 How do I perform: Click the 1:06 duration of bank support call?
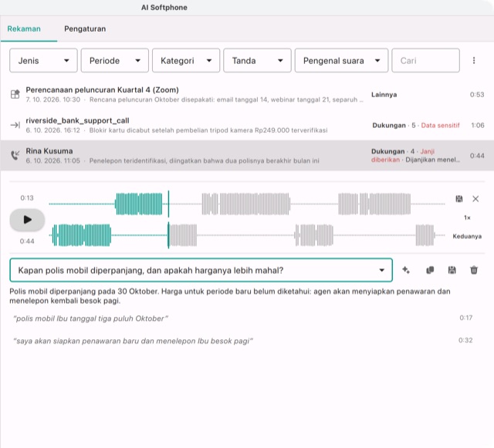tap(478, 126)
